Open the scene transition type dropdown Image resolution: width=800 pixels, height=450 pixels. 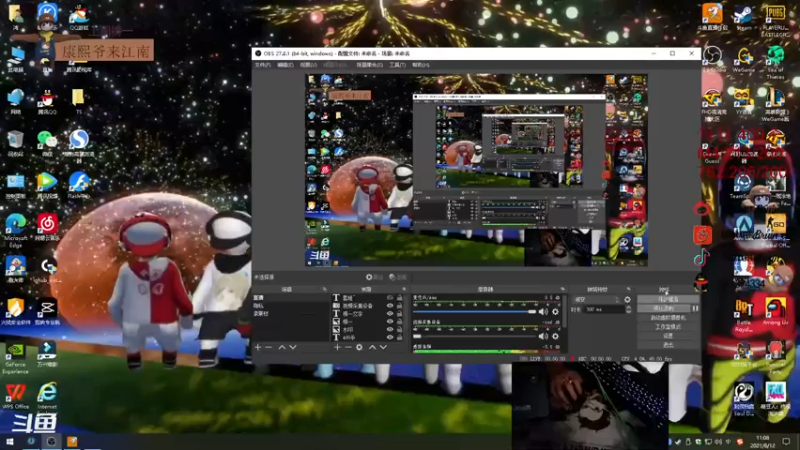coord(596,300)
